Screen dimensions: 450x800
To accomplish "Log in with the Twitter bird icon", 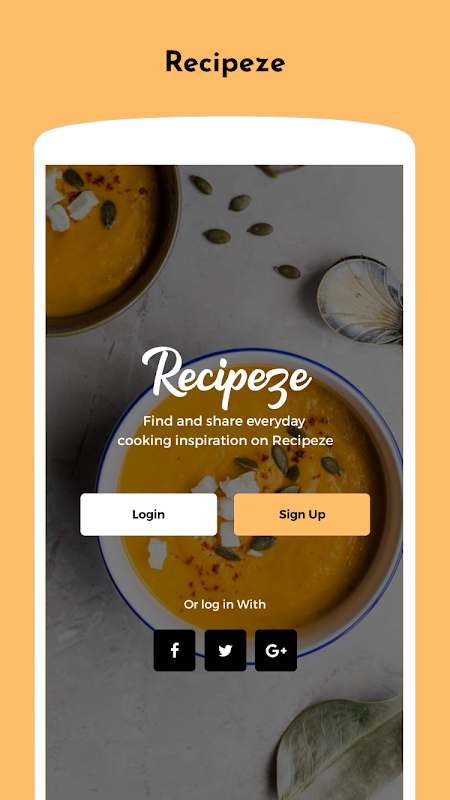I will coord(225,650).
